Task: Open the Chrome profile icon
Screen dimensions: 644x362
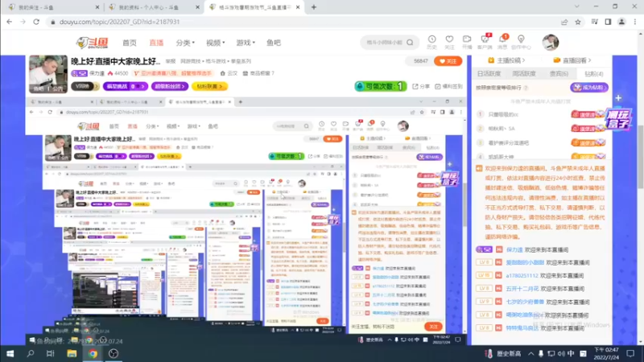Action: click(621, 22)
